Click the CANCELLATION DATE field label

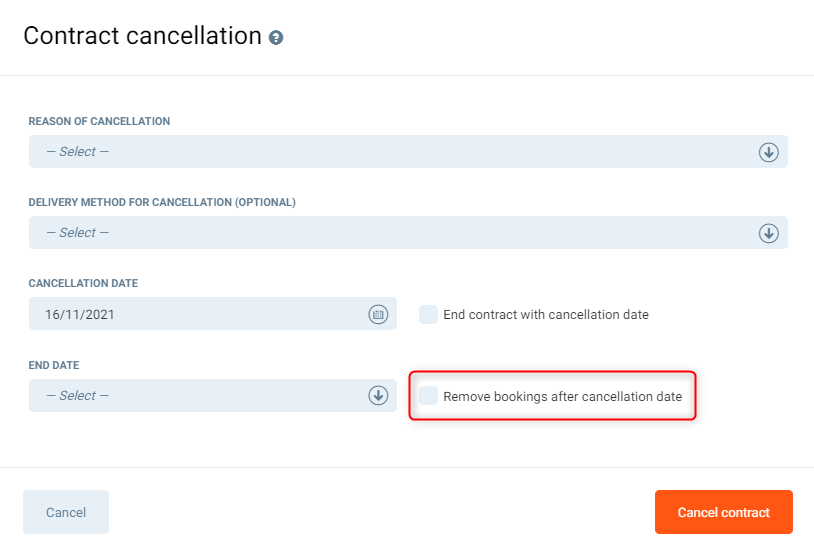click(83, 283)
